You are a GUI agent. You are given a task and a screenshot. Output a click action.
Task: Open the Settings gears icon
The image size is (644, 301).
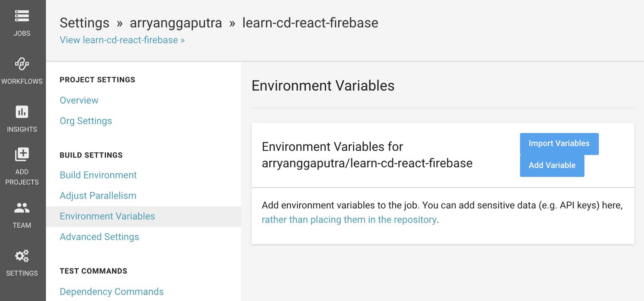(22, 256)
